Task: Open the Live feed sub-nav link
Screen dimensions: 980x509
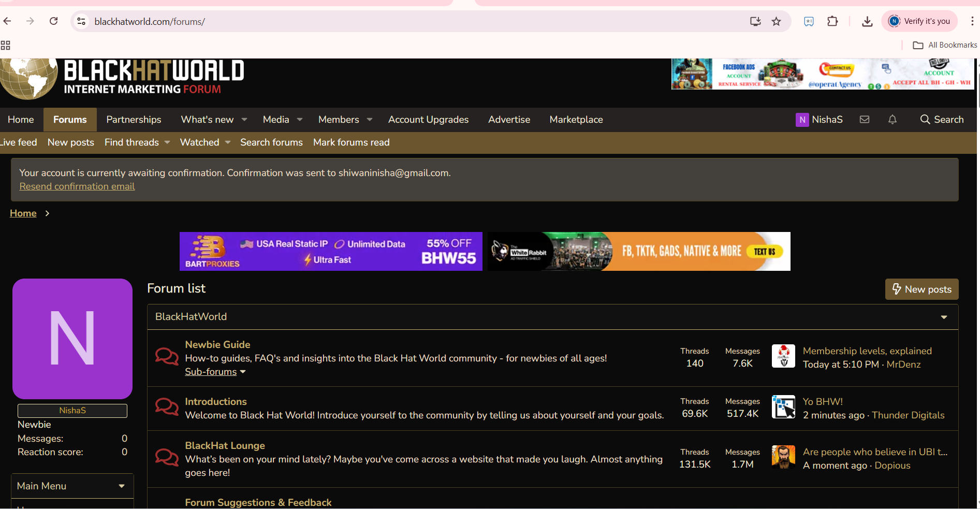Action: tap(18, 142)
